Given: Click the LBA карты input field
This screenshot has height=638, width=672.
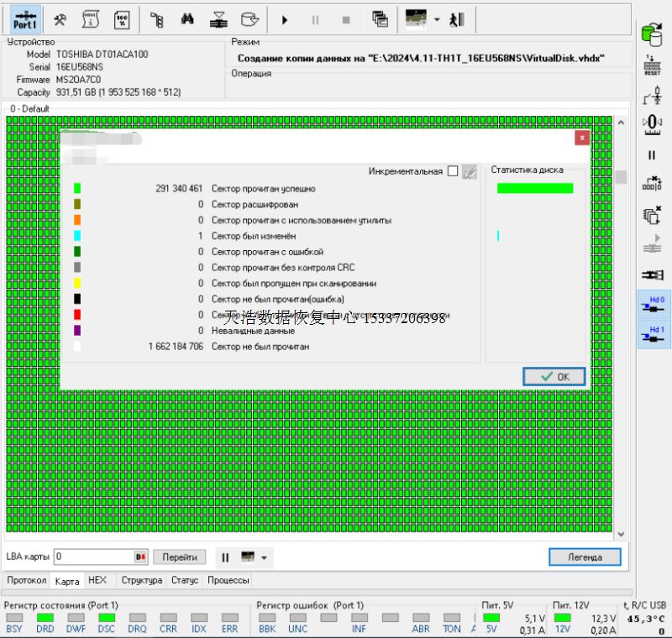Looking at the screenshot, I should [x=92, y=557].
